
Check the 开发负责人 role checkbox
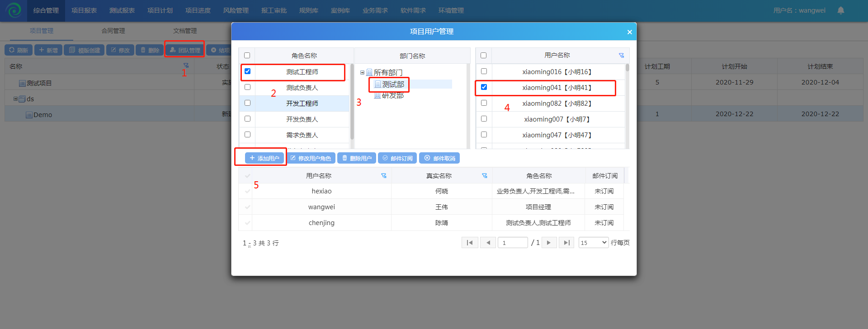(x=247, y=119)
